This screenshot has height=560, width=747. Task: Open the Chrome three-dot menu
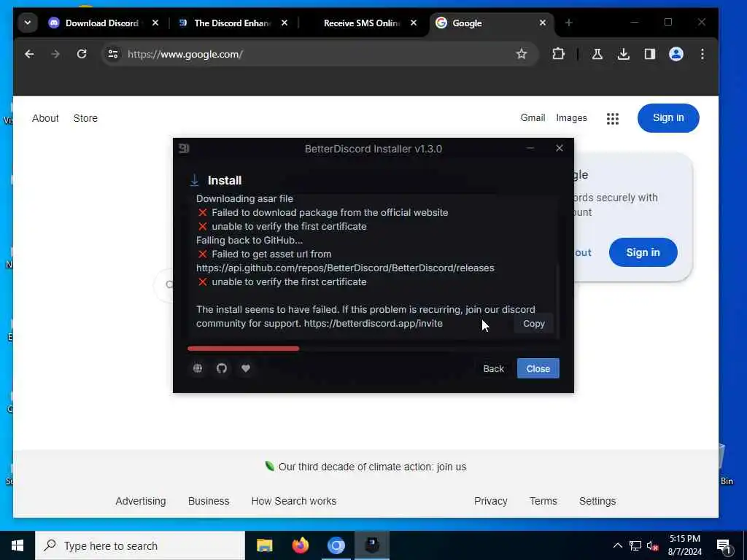703,54
